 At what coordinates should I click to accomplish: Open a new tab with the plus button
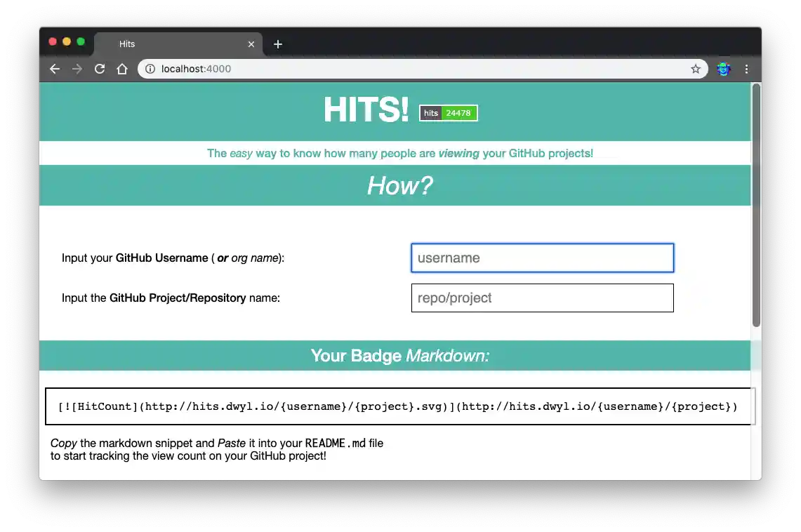[x=277, y=44]
